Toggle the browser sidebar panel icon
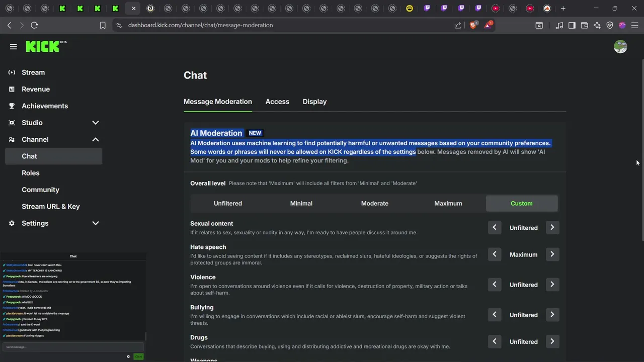This screenshot has height=362, width=644. click(572, 25)
